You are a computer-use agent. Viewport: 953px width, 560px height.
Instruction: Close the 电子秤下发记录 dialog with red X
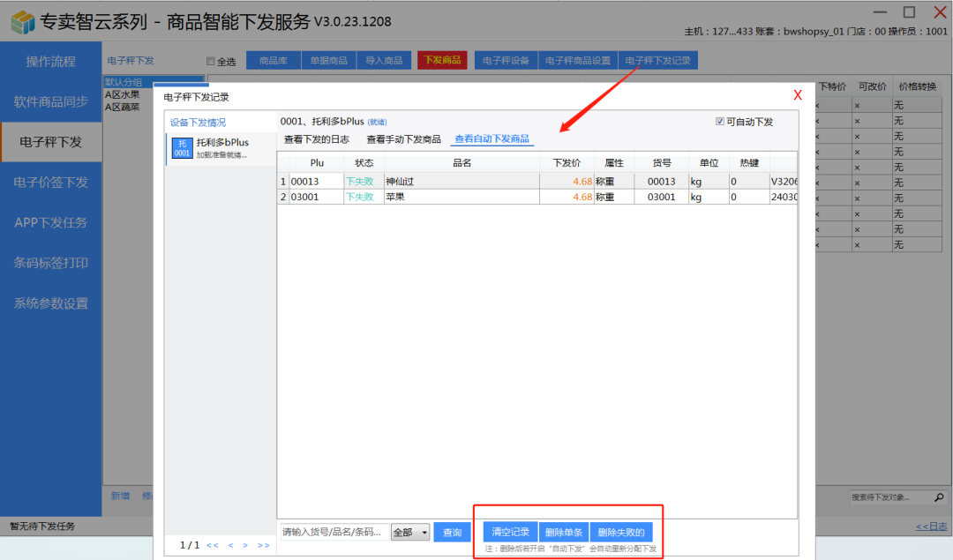(798, 95)
